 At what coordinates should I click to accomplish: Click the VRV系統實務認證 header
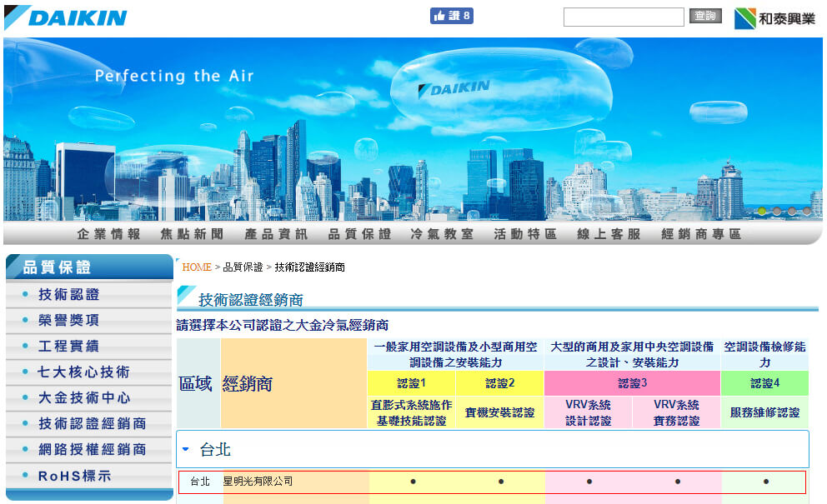(676, 413)
